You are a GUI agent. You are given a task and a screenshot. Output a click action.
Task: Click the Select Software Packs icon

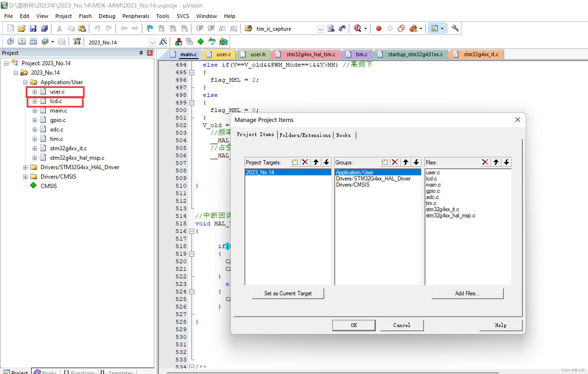[212, 42]
